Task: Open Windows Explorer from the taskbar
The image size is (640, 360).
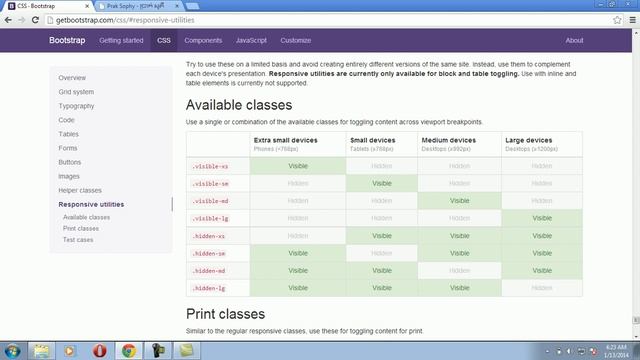Action: [x=41, y=351]
